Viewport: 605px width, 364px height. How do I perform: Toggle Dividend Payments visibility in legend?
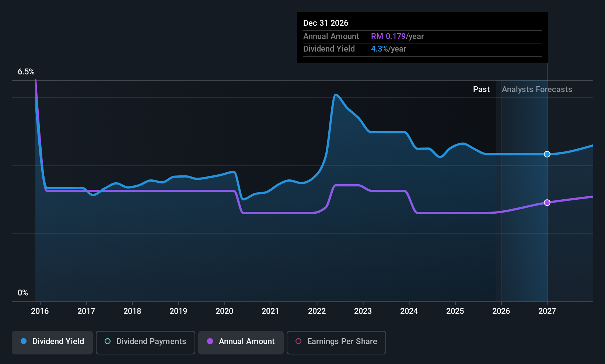[x=145, y=342]
